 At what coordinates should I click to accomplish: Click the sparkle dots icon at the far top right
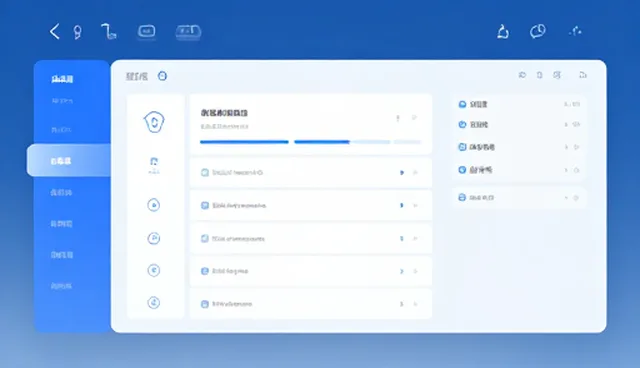pyautogui.click(x=576, y=31)
